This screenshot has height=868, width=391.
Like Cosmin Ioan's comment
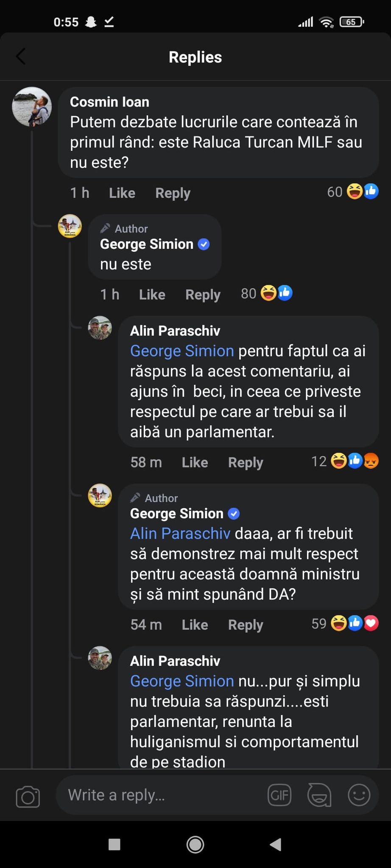point(122,193)
